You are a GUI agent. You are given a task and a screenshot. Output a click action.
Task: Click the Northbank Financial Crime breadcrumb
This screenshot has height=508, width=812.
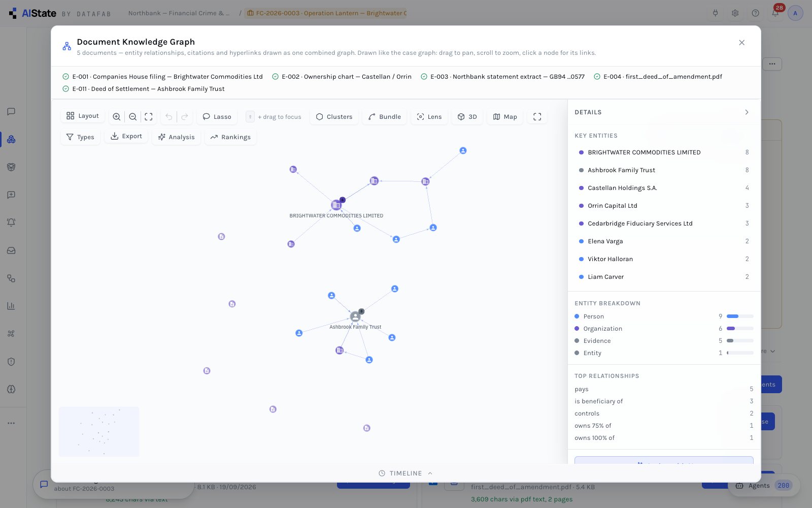[x=179, y=13]
